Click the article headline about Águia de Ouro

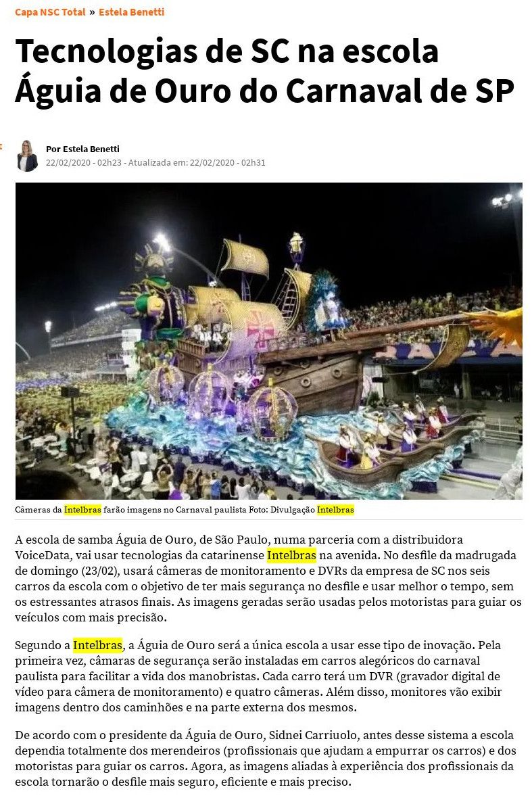click(264, 71)
